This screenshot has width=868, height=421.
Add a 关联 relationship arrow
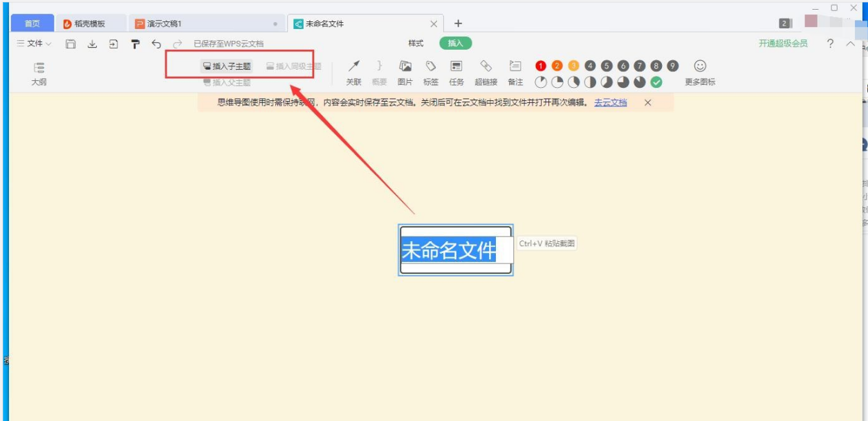coord(353,73)
